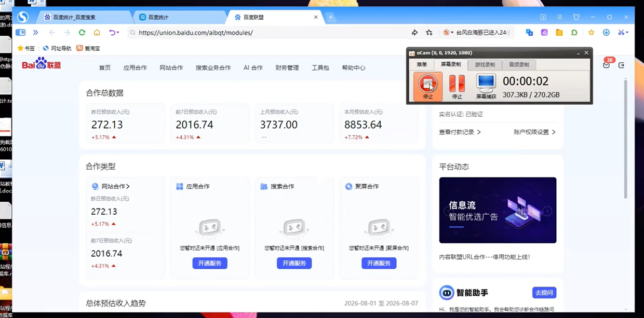Click the blue translate extension icon
Image resolution: width=644 pixels, height=318 pixels.
click(529, 32)
